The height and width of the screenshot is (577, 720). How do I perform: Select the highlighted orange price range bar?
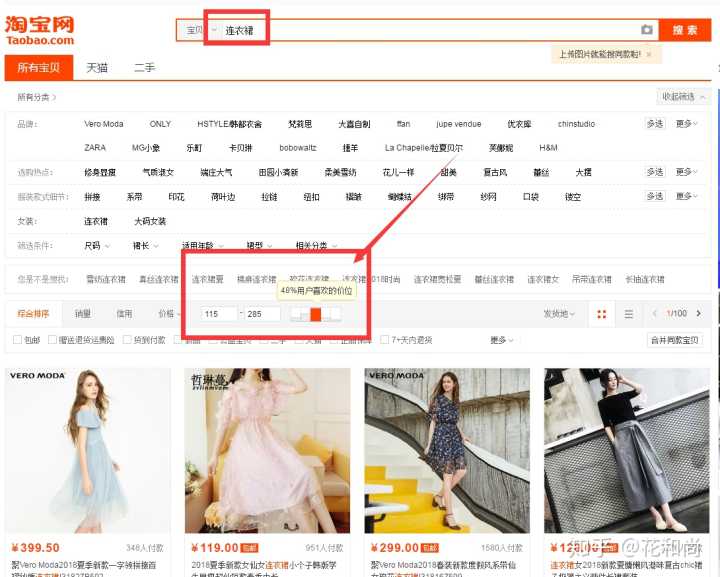pyautogui.click(x=315, y=315)
